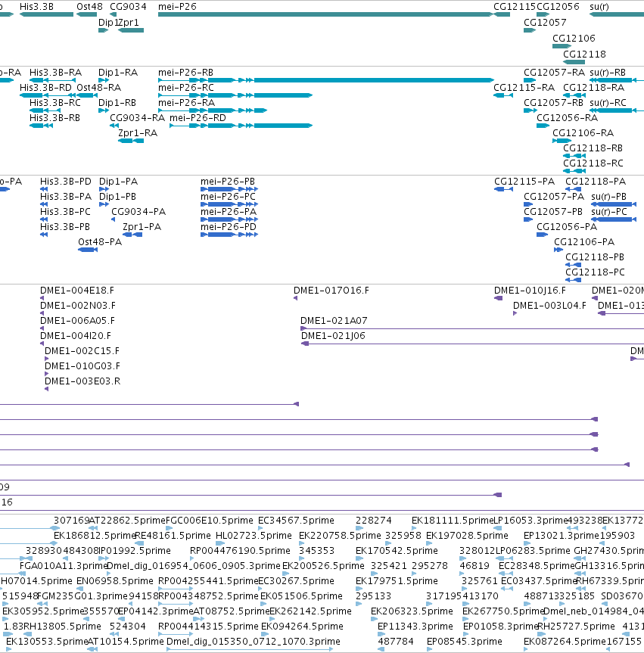Click the CG9034-RA transcript label
This screenshot has width=644, height=653.
[x=138, y=118]
